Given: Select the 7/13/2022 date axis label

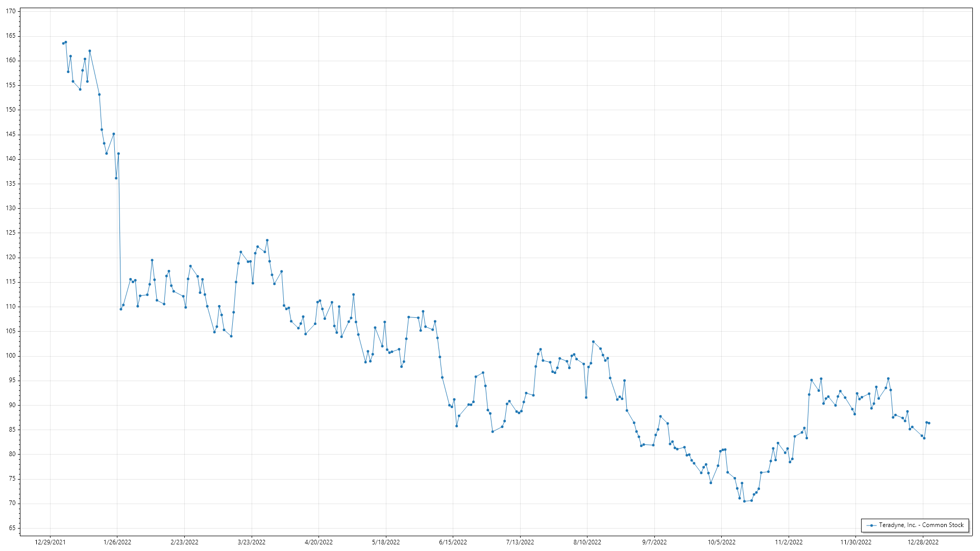Looking at the screenshot, I should [520, 542].
